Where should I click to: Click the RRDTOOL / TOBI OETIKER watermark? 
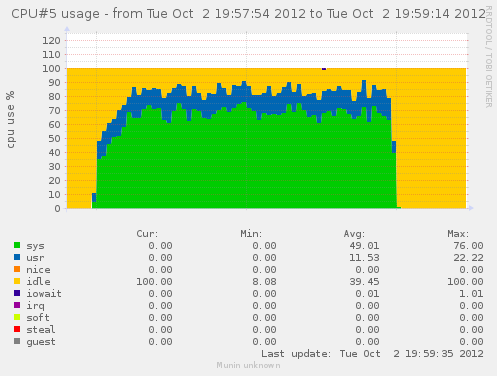coord(489,57)
